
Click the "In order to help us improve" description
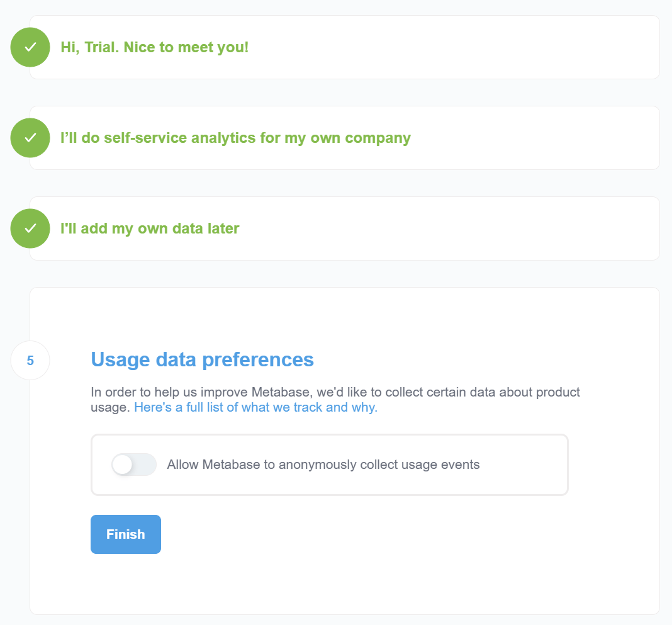point(335,393)
